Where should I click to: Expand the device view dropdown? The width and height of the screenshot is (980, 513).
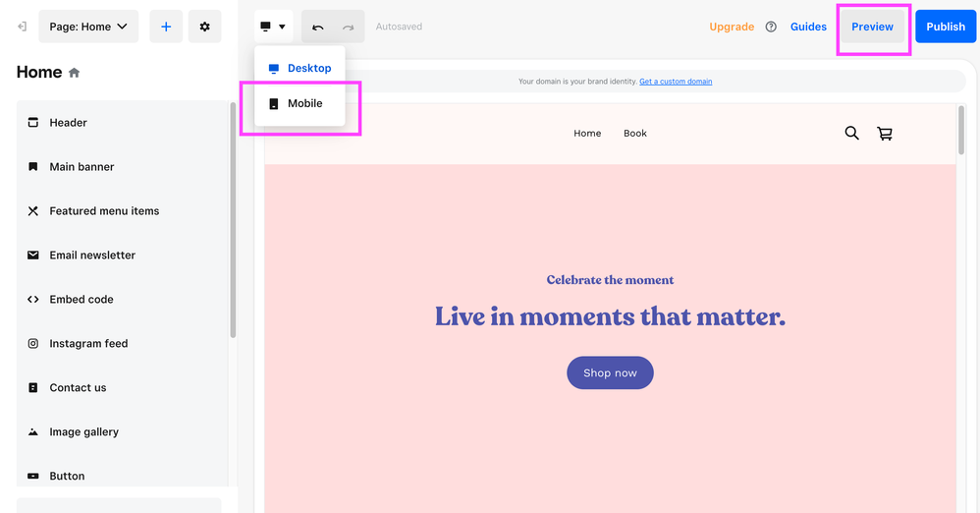pos(273,27)
